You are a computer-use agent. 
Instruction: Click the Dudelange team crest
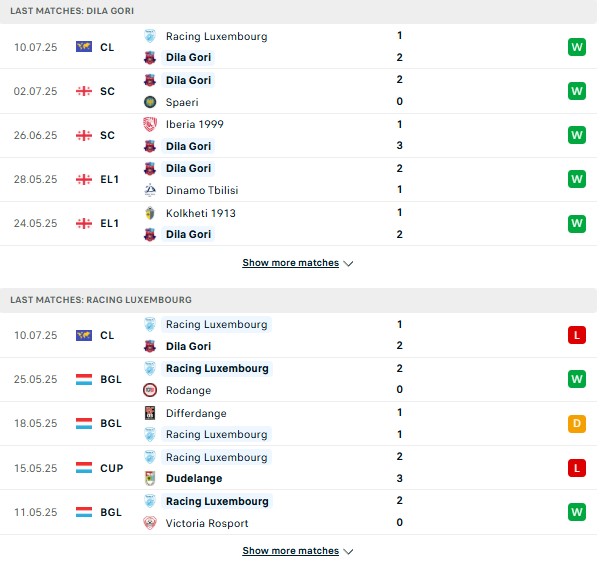(150, 478)
